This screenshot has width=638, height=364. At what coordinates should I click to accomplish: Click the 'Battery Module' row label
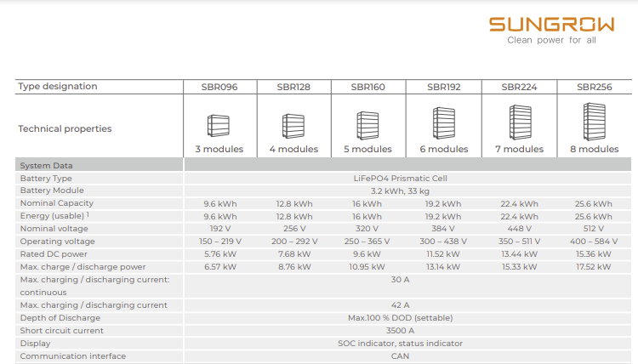[52, 191]
